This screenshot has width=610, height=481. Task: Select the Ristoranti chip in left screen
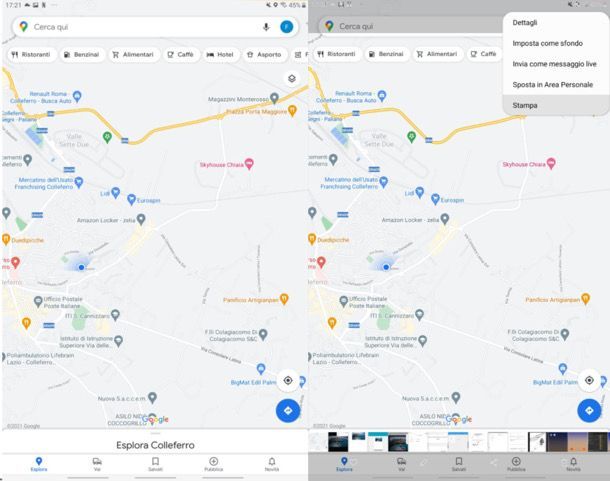[x=32, y=54]
